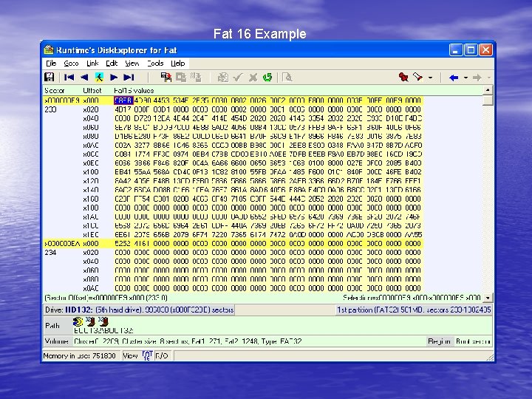Viewport: 532px width, 399px height.
Task: Click the grayed-out numbered list toolbar icon
Action: (x=196, y=78)
